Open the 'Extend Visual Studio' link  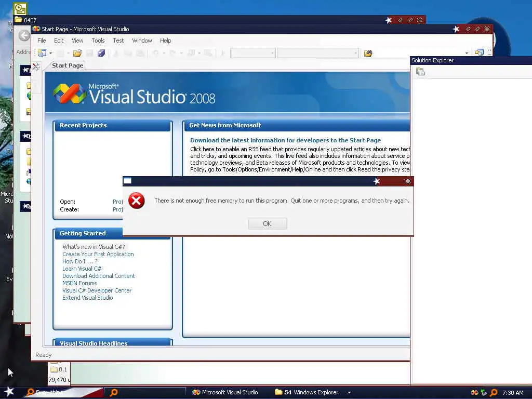tap(87, 298)
